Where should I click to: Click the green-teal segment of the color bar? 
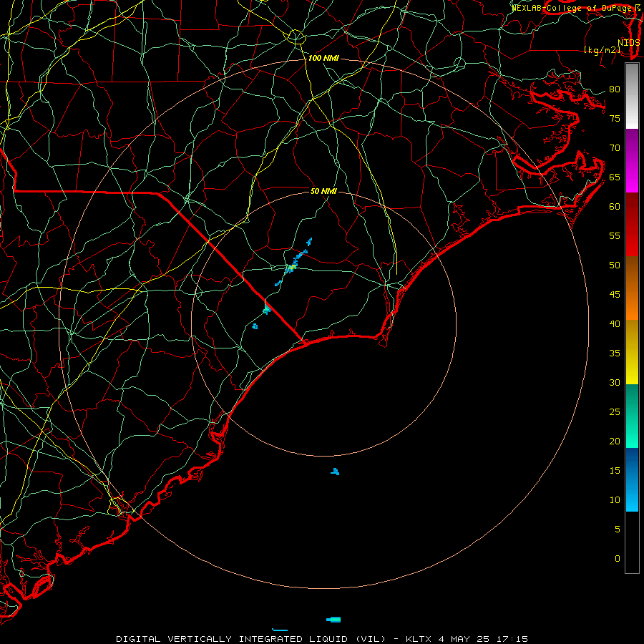click(632, 416)
